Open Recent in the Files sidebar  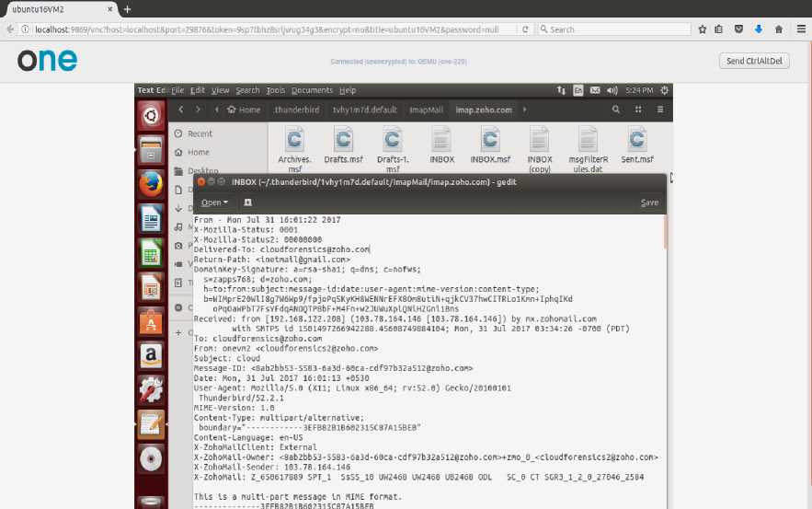[200, 133]
